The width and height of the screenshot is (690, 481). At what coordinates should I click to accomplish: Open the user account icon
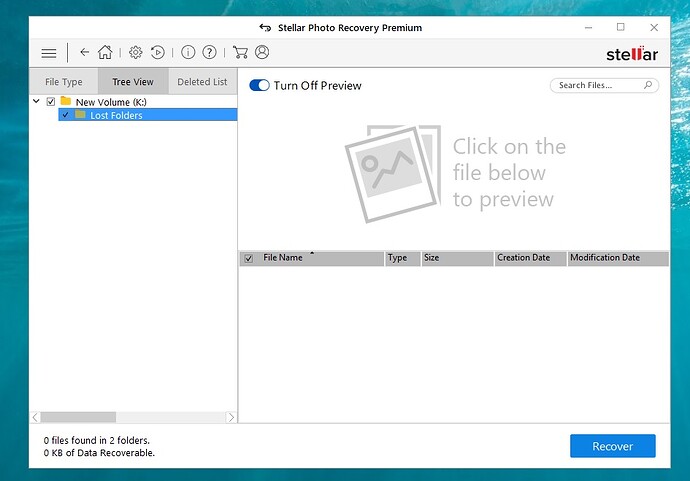(x=262, y=52)
